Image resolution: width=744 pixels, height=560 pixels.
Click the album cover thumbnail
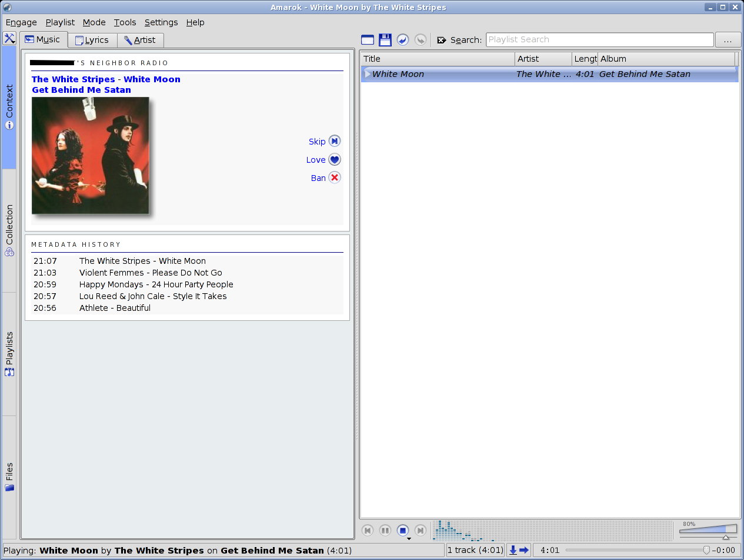[91, 156]
